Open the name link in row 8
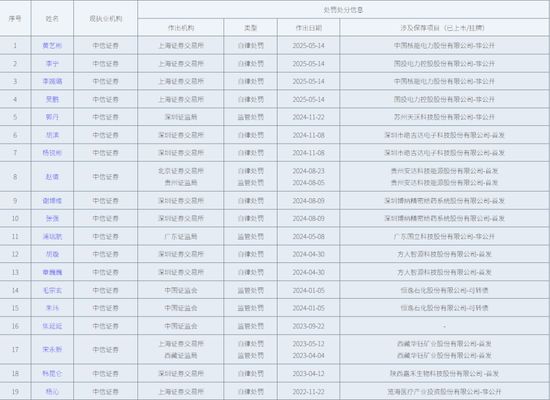The image size is (550, 400). (x=52, y=177)
